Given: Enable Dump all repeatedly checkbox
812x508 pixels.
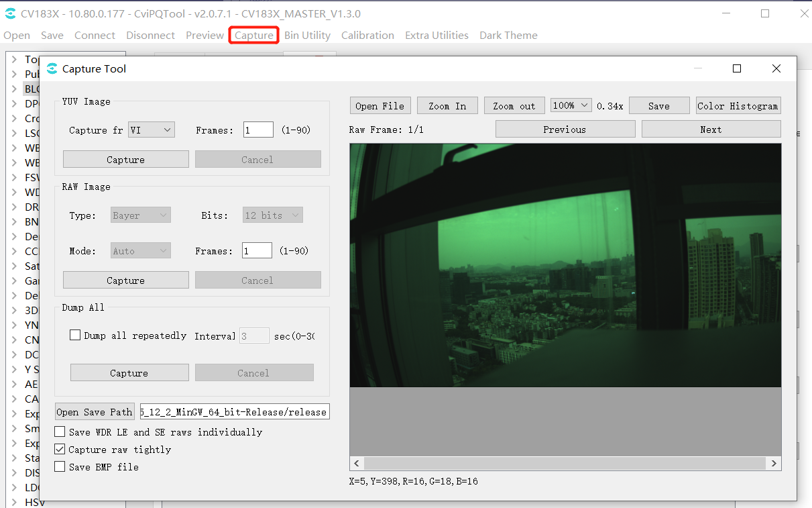Looking at the screenshot, I should click(x=75, y=335).
